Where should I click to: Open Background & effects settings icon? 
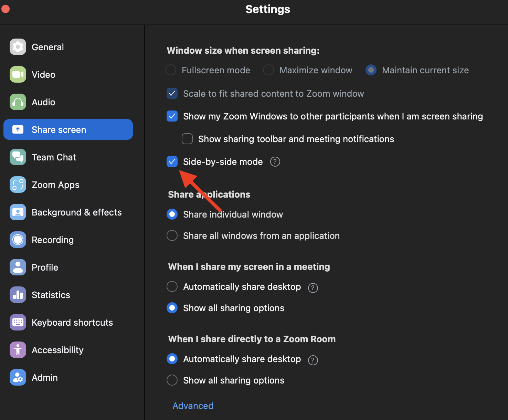tap(18, 212)
